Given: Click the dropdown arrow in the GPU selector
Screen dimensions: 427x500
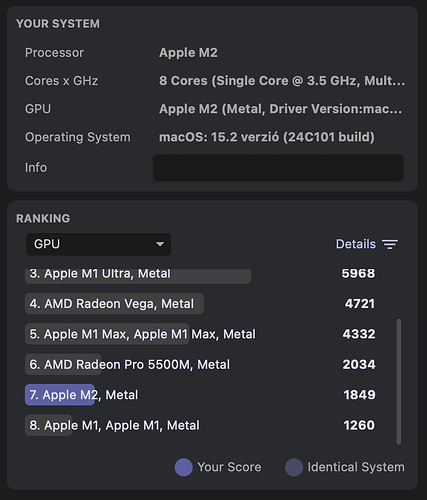Looking at the screenshot, I should 160,244.
